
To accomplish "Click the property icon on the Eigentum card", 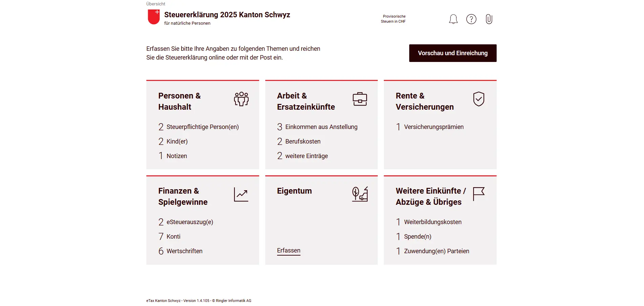I will [360, 194].
